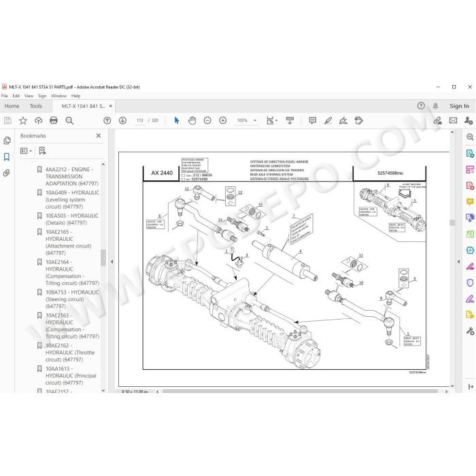Image resolution: width=476 pixels, height=476 pixels.
Task: Close the MLT-X document tab
Action: coord(110,106)
